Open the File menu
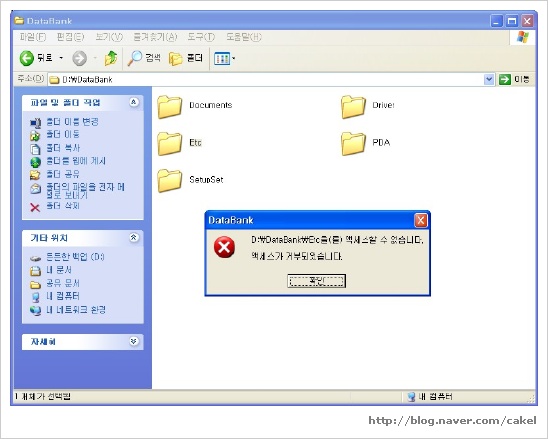Viewport: 548px width, 439px height. coord(33,37)
